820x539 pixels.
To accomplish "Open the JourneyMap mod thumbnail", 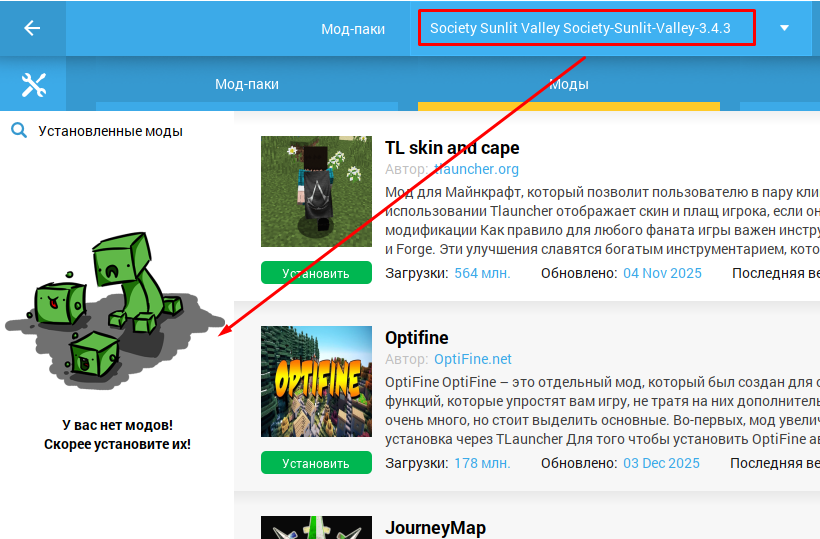I will (x=316, y=527).
